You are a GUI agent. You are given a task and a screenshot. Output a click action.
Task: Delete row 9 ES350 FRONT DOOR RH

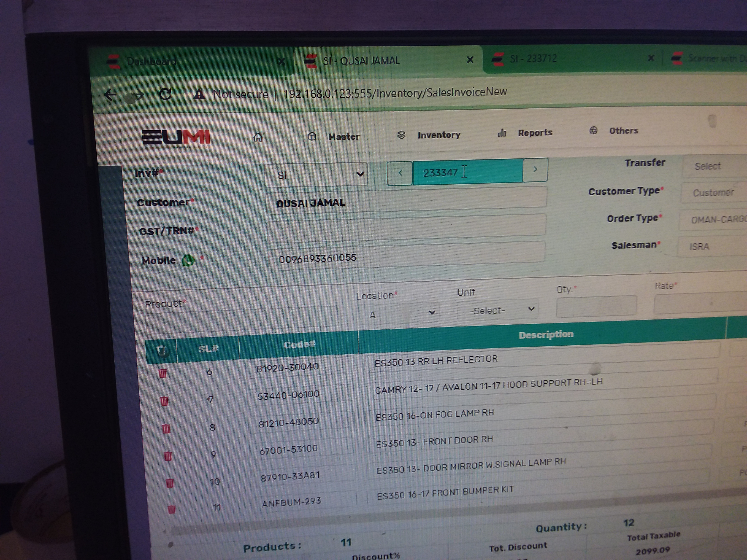168,456
